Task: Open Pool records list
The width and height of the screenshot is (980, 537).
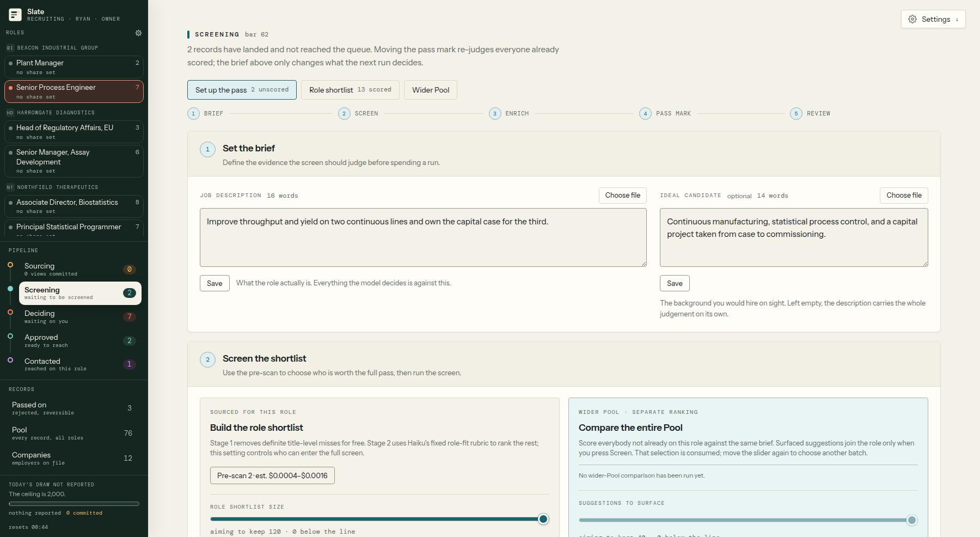Action: pos(74,433)
